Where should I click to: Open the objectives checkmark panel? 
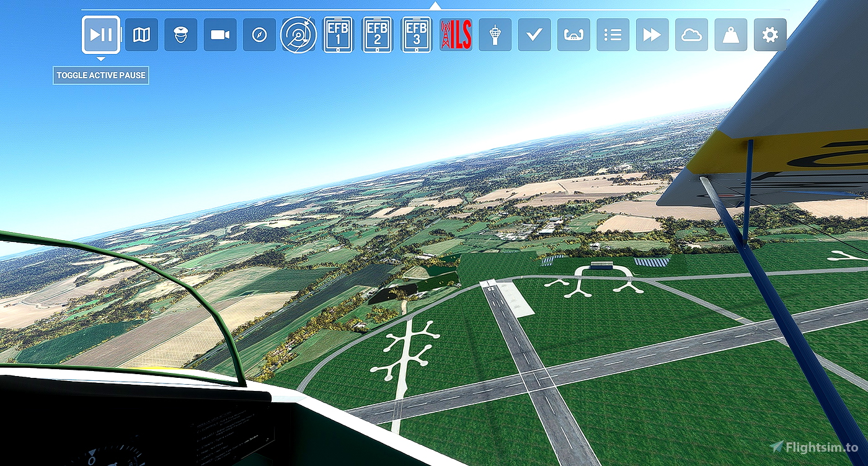click(x=534, y=35)
